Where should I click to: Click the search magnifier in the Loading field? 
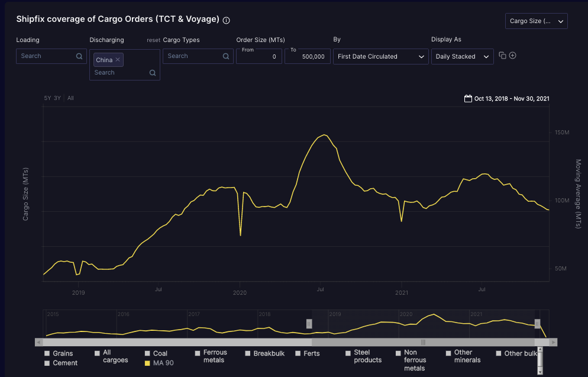(x=80, y=56)
